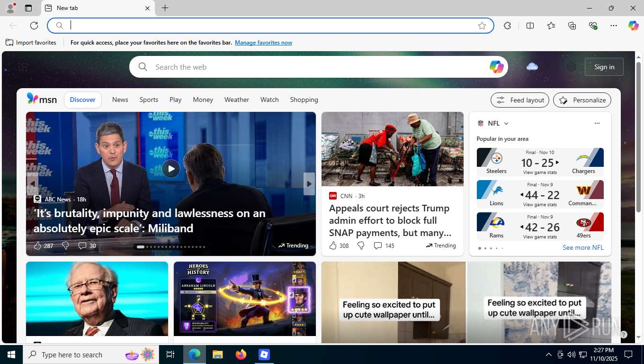Dislike the SNAP payments story
644x364 pixels.
click(x=361, y=246)
